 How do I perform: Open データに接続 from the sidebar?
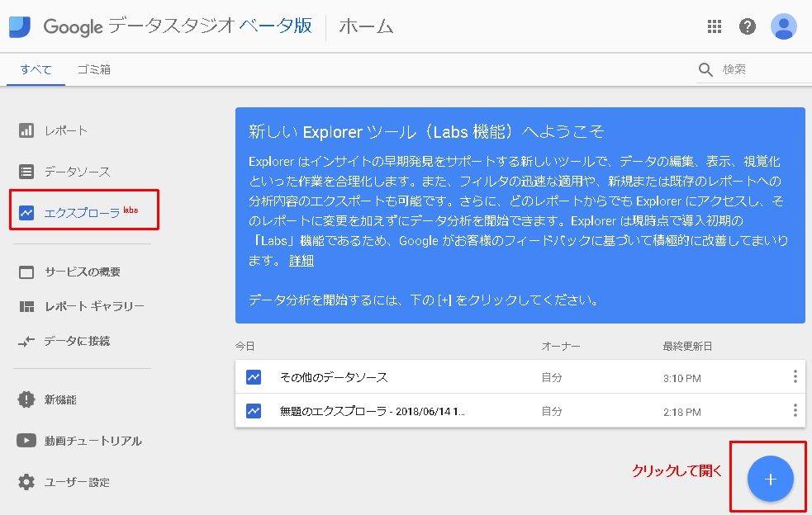coord(77,341)
